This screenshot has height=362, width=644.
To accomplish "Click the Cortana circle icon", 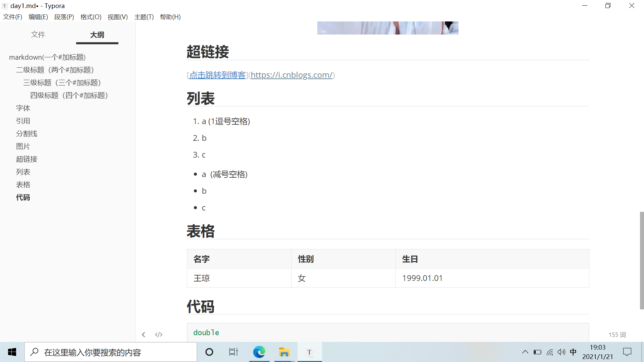I will point(209,352).
